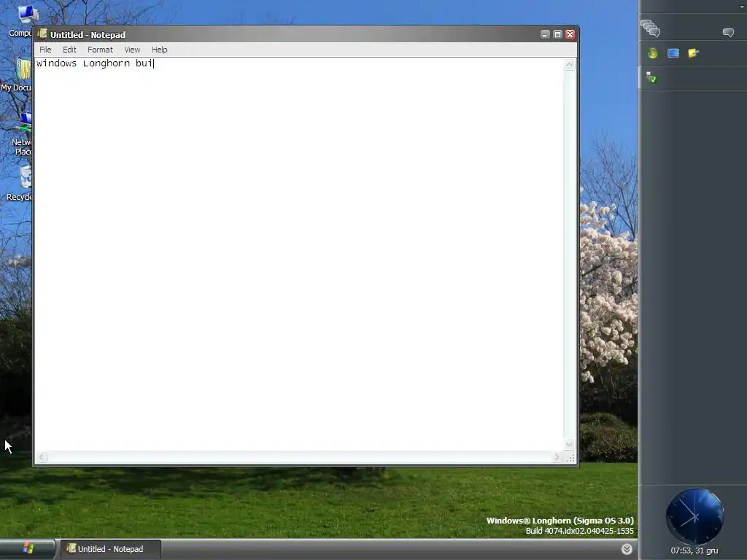The image size is (747, 560).
Task: Open the Help menu in Notepad
Action: (160, 50)
